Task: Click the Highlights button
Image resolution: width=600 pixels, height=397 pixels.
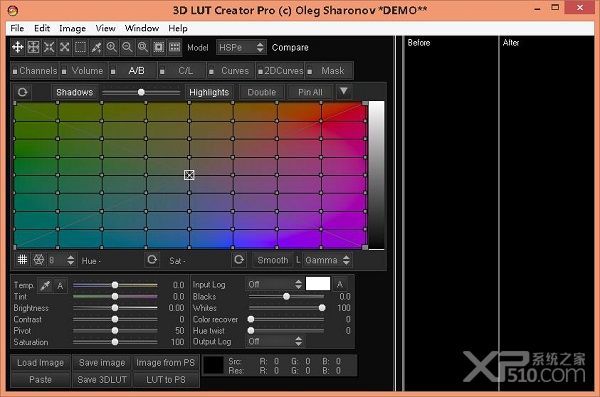Action: [209, 92]
